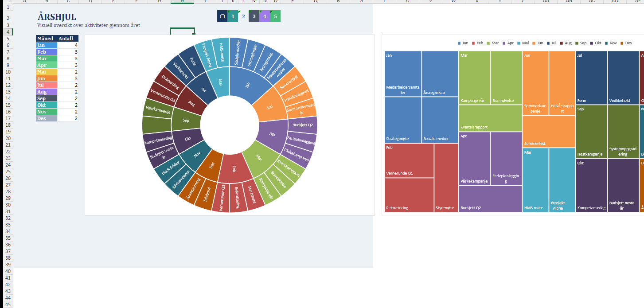Select the current page 2 indicator
The height and width of the screenshot is (308, 644).
point(243,16)
